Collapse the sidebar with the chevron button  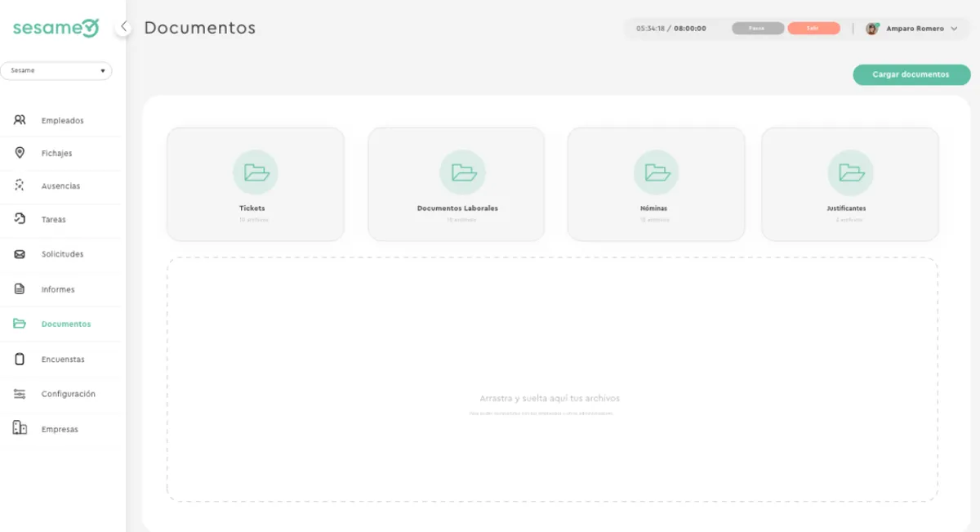coord(123,27)
